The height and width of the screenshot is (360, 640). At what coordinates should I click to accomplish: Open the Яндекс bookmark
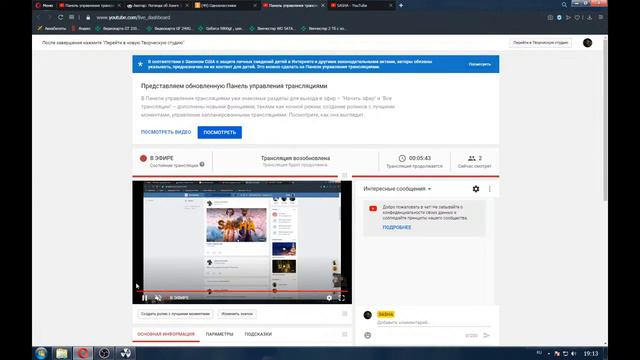click(x=81, y=29)
